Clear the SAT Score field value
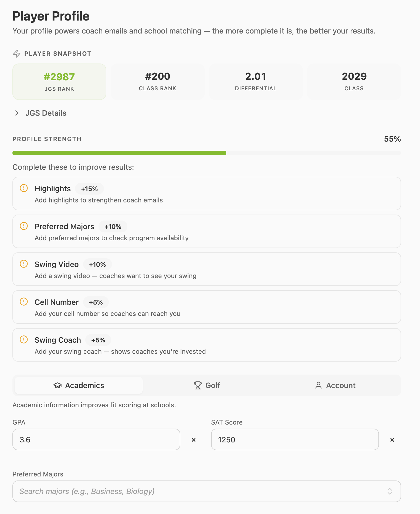 click(x=392, y=440)
